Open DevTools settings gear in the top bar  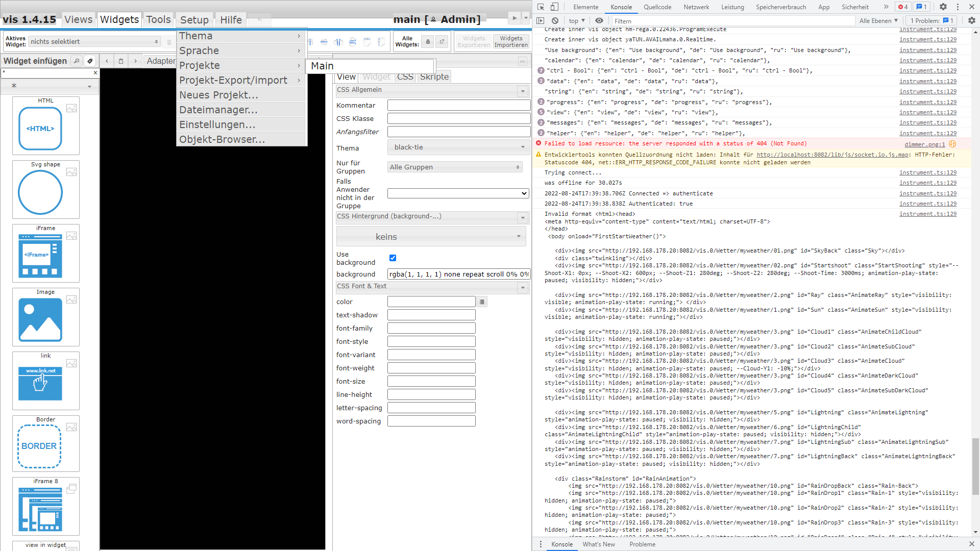(x=943, y=7)
